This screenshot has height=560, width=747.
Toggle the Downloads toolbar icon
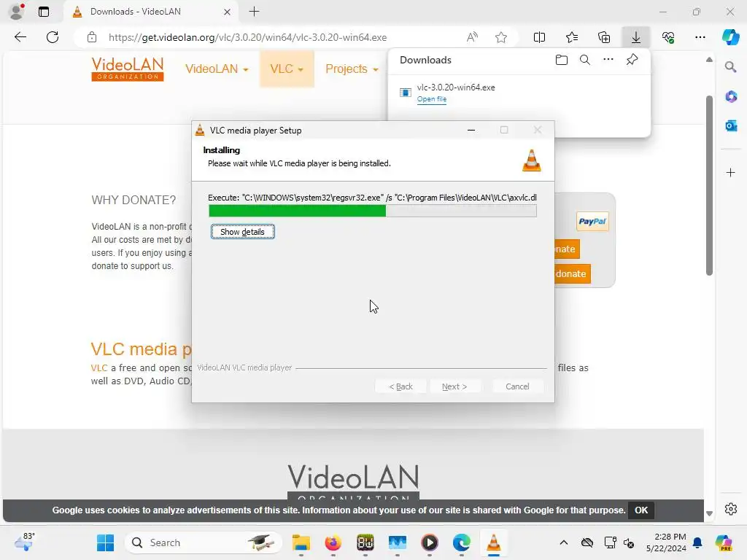coord(636,37)
